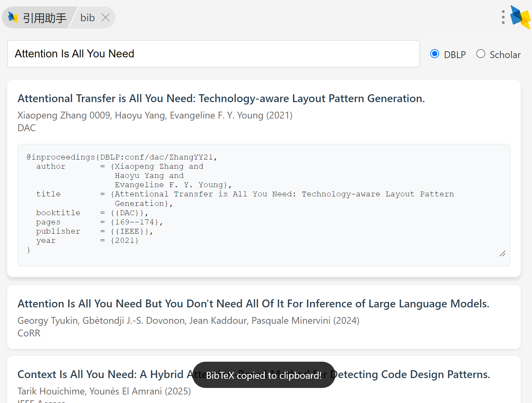
Task: Click the Xiaopeng Zhang authors line
Action: pyautogui.click(x=155, y=115)
